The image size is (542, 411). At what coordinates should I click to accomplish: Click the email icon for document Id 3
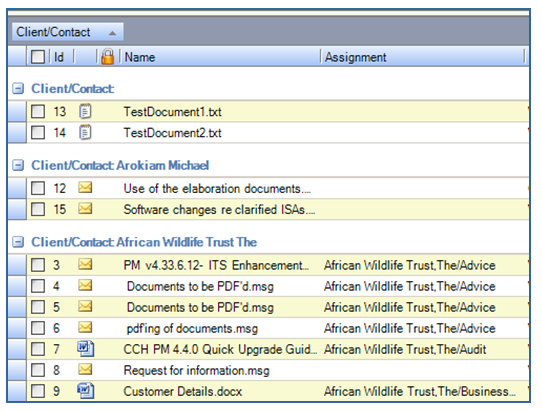click(85, 264)
